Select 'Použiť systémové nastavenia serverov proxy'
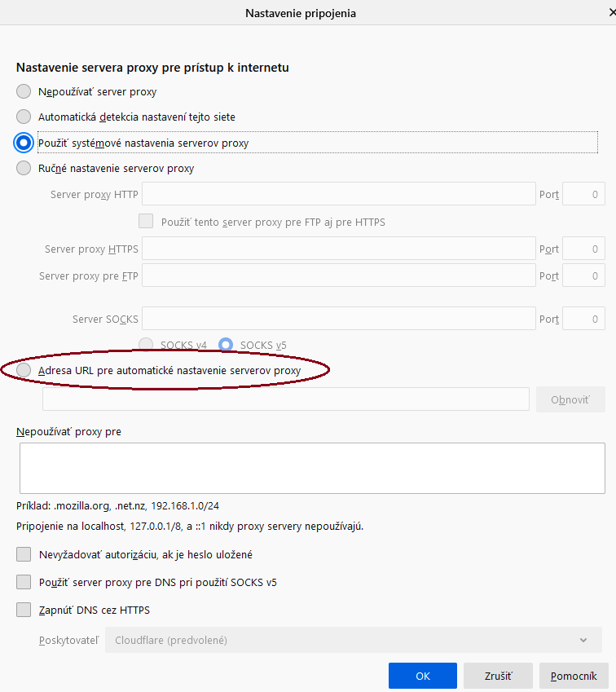Screen dimensions: 616x692 [x=24, y=143]
